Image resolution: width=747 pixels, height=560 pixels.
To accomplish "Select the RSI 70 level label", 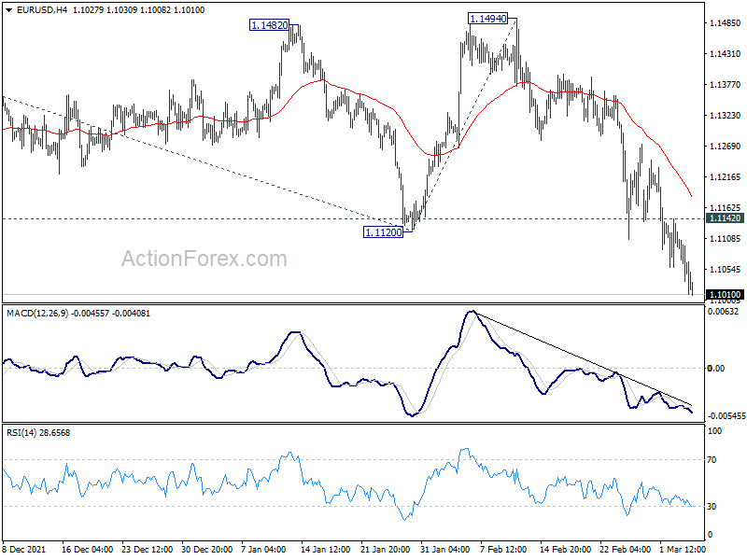I will click(x=712, y=459).
